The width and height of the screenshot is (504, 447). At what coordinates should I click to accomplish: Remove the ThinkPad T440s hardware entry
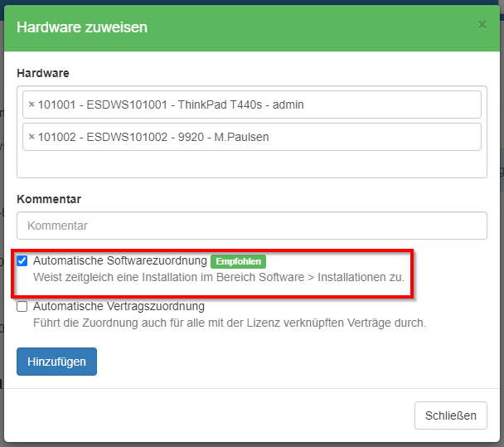tap(31, 105)
